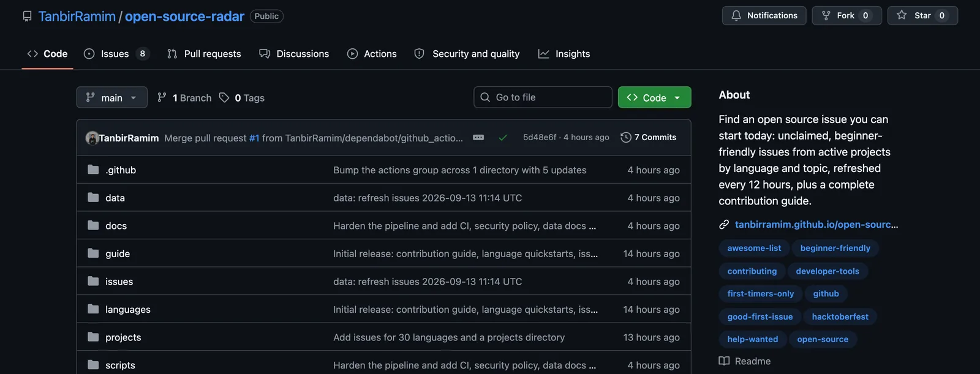Viewport: 980px width, 374px height.
Task: Open the .github folder
Action: 121,170
